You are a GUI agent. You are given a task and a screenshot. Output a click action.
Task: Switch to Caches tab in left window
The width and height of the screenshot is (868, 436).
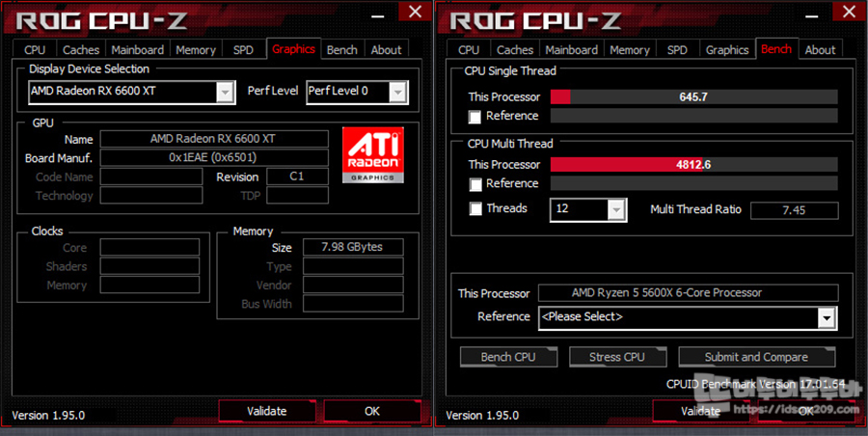click(81, 50)
